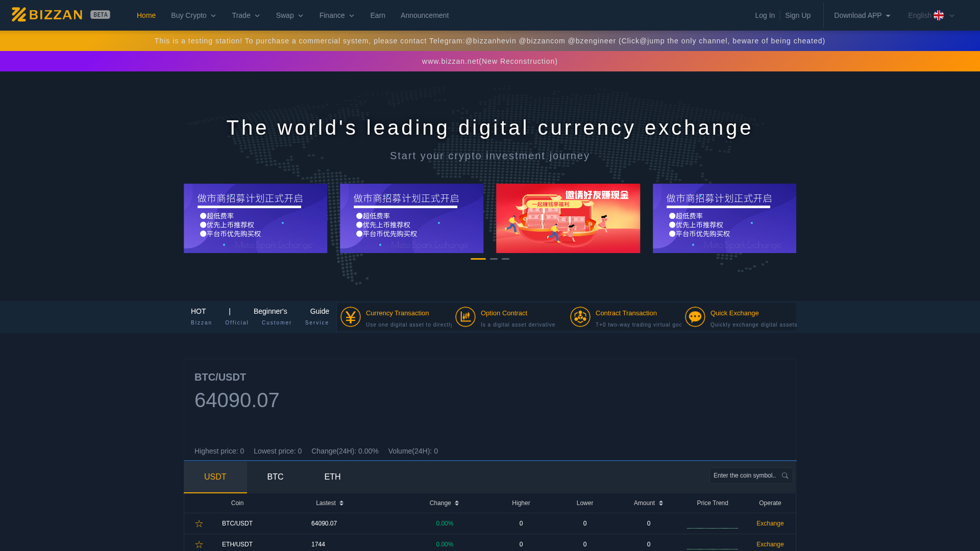Viewport: 980px width, 551px height.
Task: Switch to the ETH market tab
Action: [333, 477]
